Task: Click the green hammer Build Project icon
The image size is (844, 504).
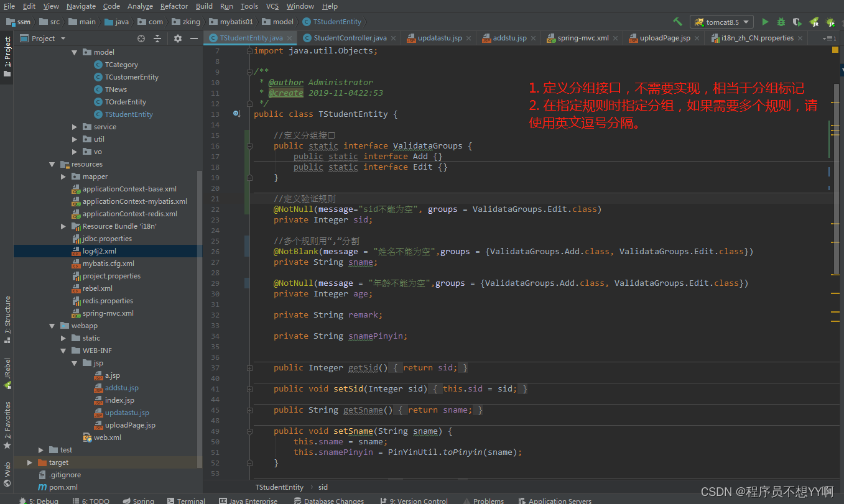Action: coord(678,22)
